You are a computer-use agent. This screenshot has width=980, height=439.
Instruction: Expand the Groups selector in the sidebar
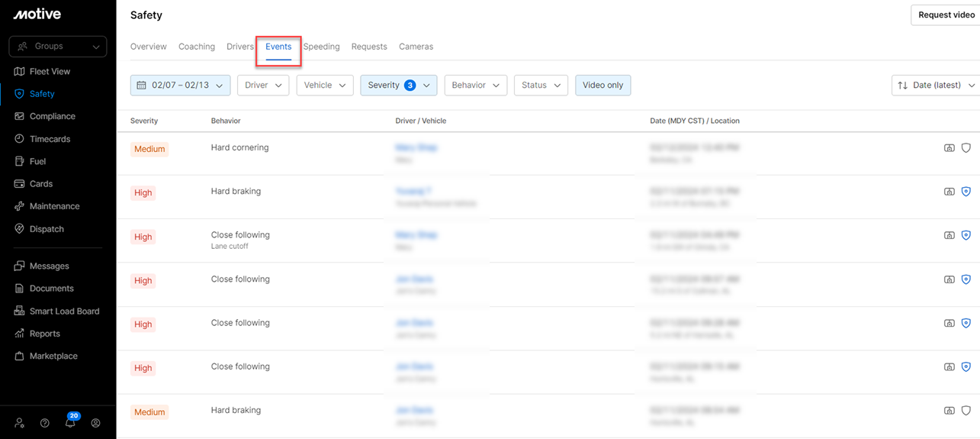58,47
